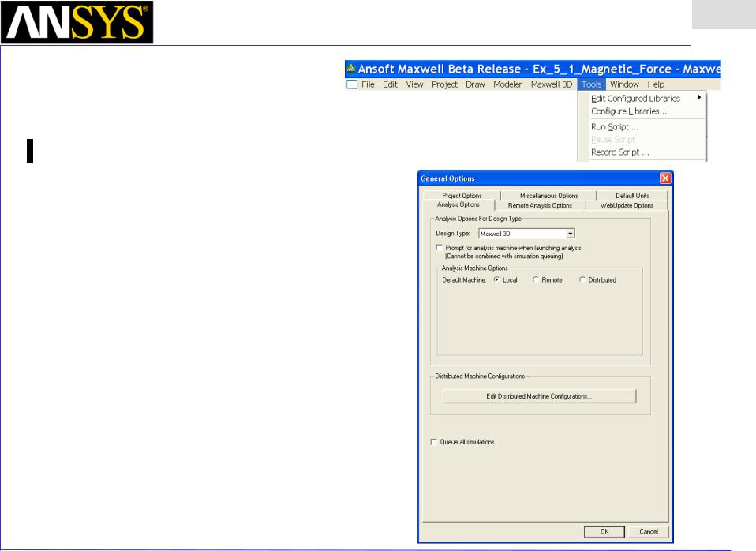Open the Project menu
Screen dimensions: 756x551
pyautogui.click(x=444, y=84)
